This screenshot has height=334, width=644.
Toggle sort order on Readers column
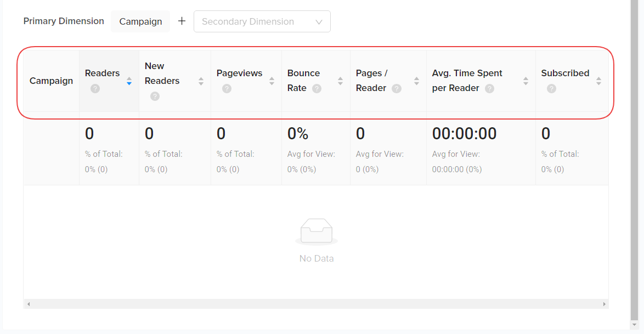coord(129,81)
